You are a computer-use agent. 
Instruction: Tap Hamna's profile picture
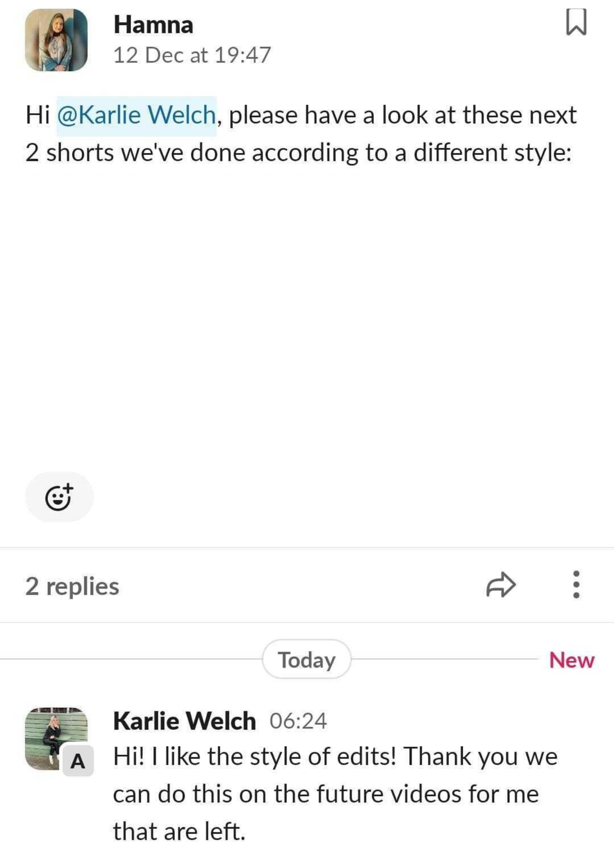coord(56,40)
